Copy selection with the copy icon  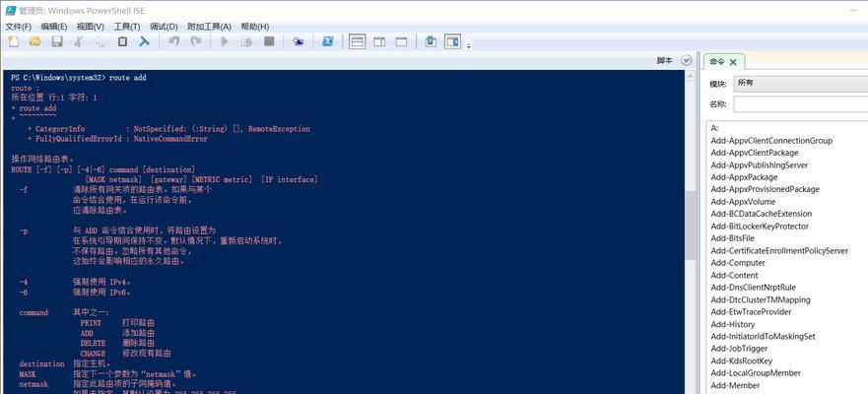pos(100,41)
